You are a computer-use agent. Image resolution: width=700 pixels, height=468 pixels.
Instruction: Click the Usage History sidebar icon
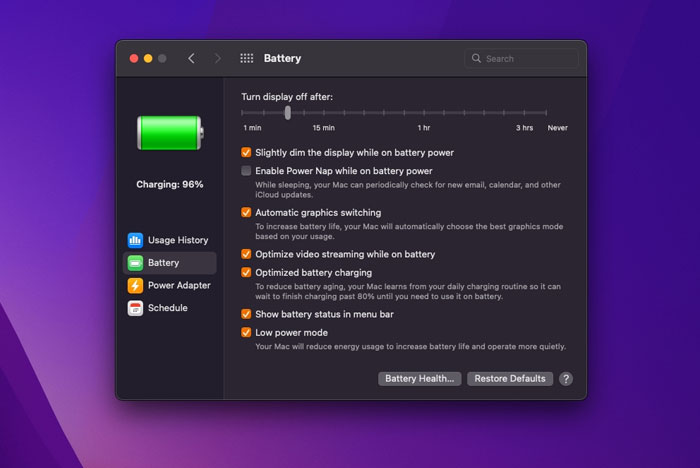pyautogui.click(x=135, y=240)
